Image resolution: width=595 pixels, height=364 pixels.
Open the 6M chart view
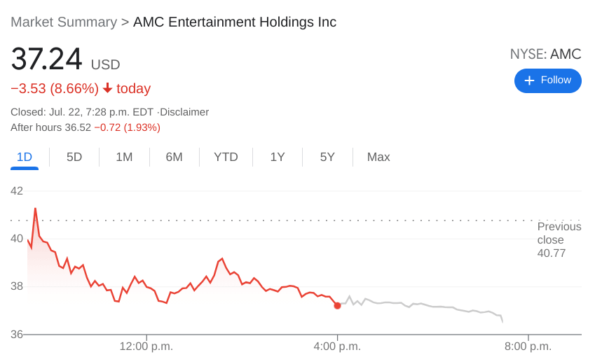click(174, 157)
